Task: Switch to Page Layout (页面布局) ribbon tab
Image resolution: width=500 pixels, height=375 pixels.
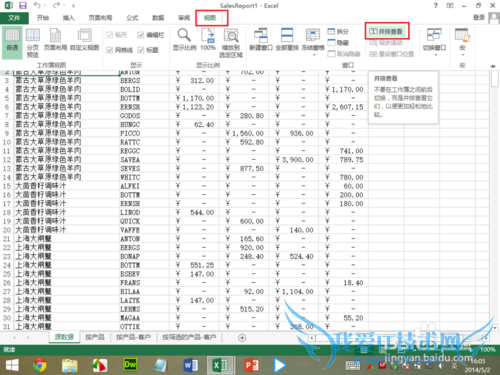Action: click(100, 18)
